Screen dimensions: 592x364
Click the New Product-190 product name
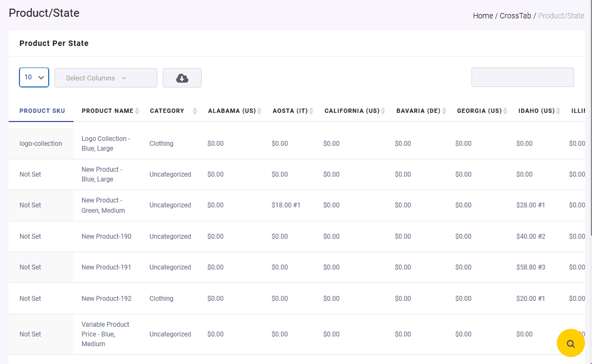[107, 237]
